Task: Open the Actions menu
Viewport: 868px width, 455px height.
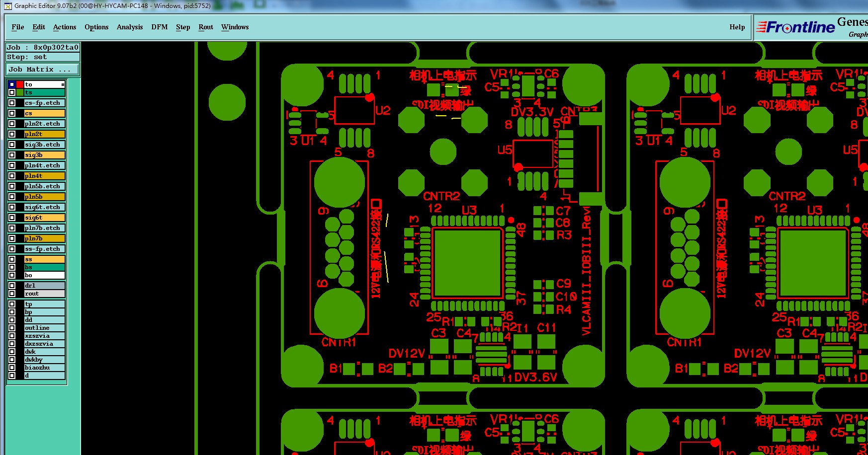Action: tap(65, 27)
